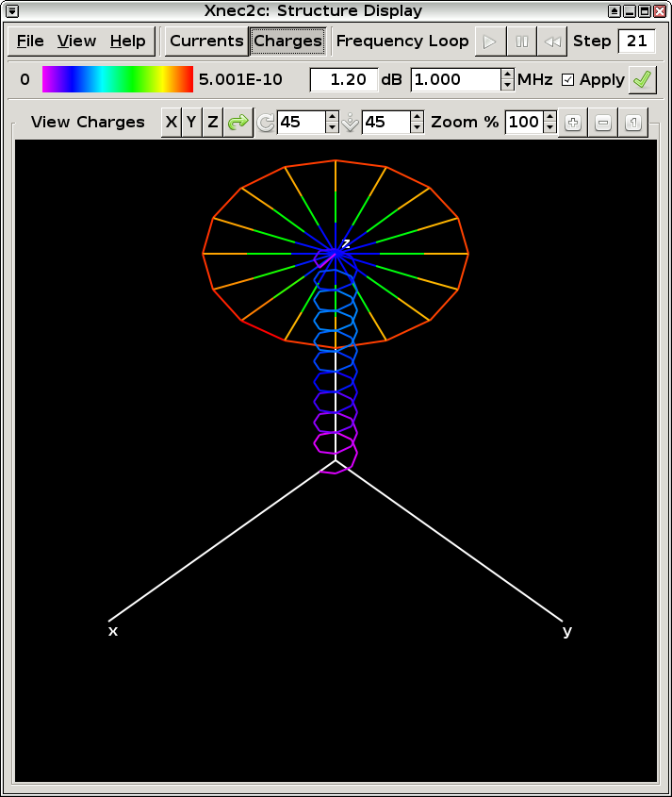Toggle the Apply checkbox

[x=567, y=80]
